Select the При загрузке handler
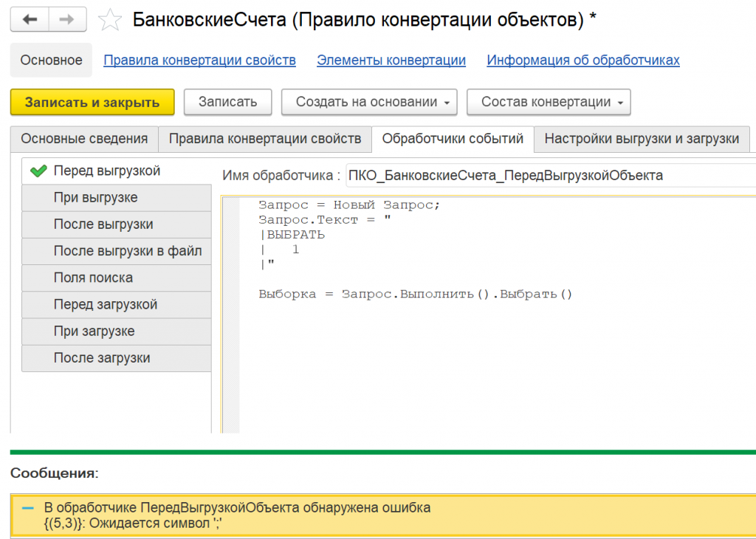 pyautogui.click(x=116, y=332)
